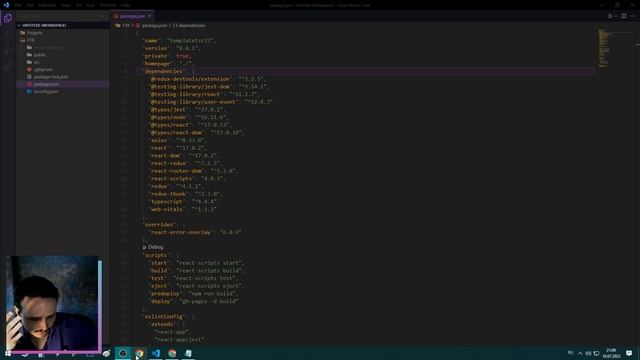
Task: Open the Help menu
Action: [125, 5]
